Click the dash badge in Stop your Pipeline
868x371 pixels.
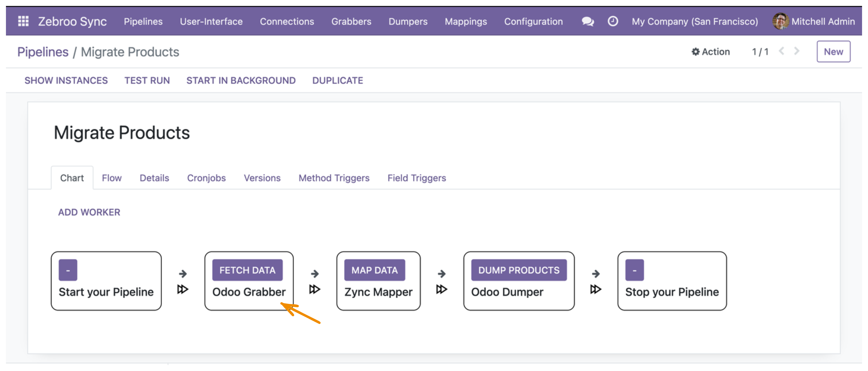click(x=635, y=270)
